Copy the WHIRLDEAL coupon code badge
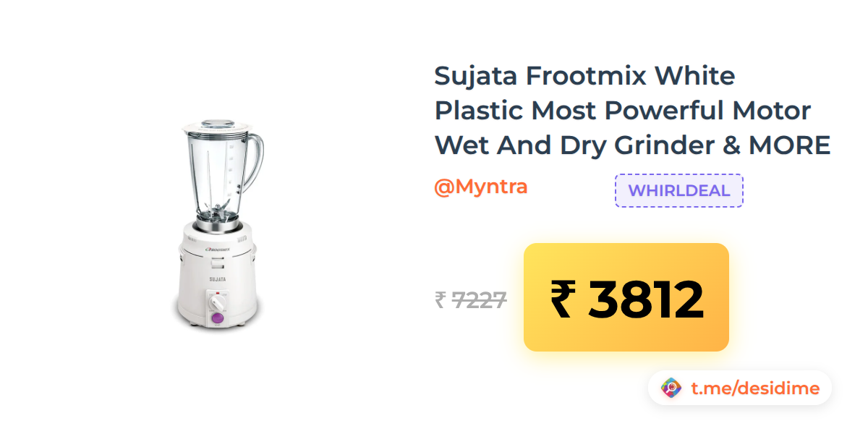This screenshot has width=868, height=434. (679, 191)
